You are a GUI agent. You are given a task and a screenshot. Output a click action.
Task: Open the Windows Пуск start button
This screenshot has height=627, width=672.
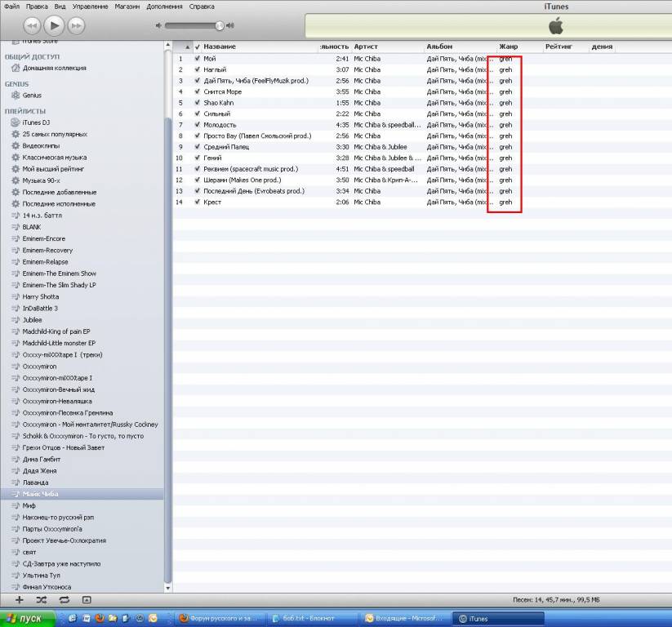[x=28, y=619]
